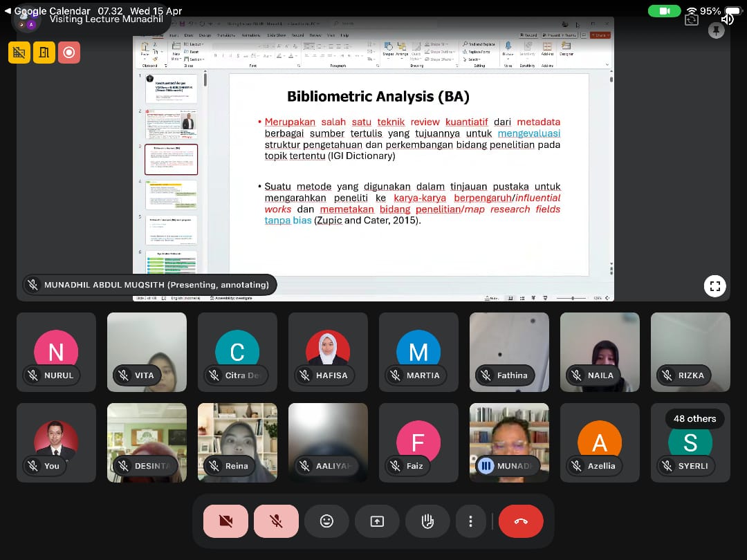Tap the share screen icon
Image resolution: width=747 pixels, height=560 pixels.
click(x=377, y=521)
